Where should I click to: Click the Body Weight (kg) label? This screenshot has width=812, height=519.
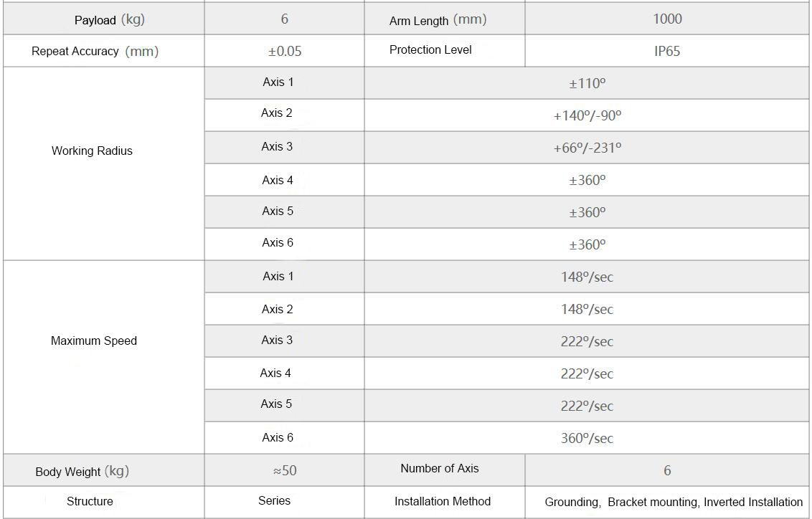[82, 471]
